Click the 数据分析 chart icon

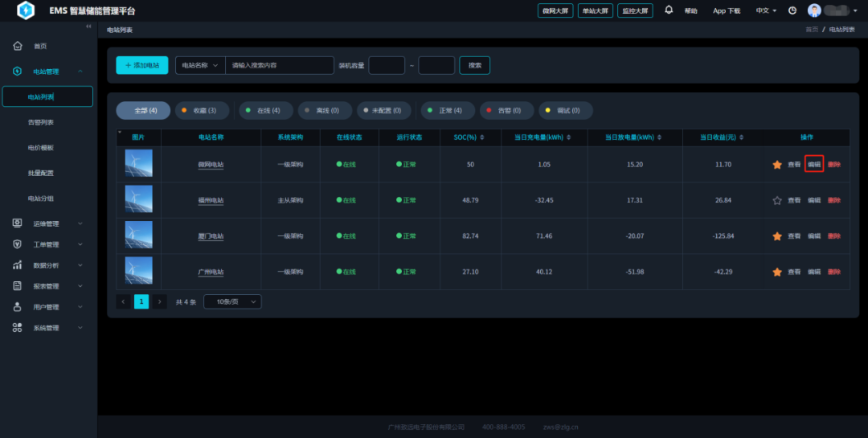pos(17,265)
